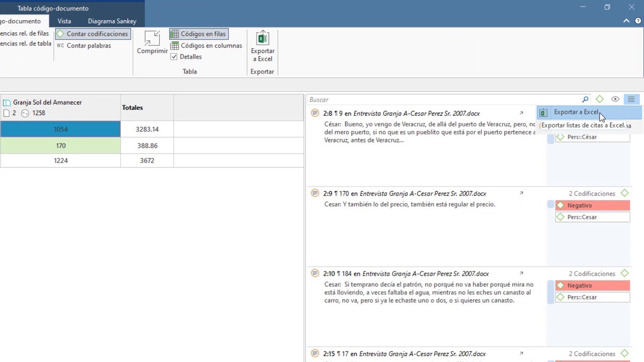Click quotation 2:10 text about el patrón
644x362 pixels.
(x=429, y=293)
